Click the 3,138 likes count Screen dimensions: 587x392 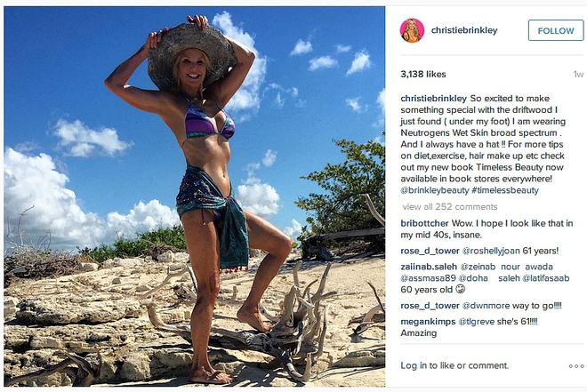click(423, 75)
